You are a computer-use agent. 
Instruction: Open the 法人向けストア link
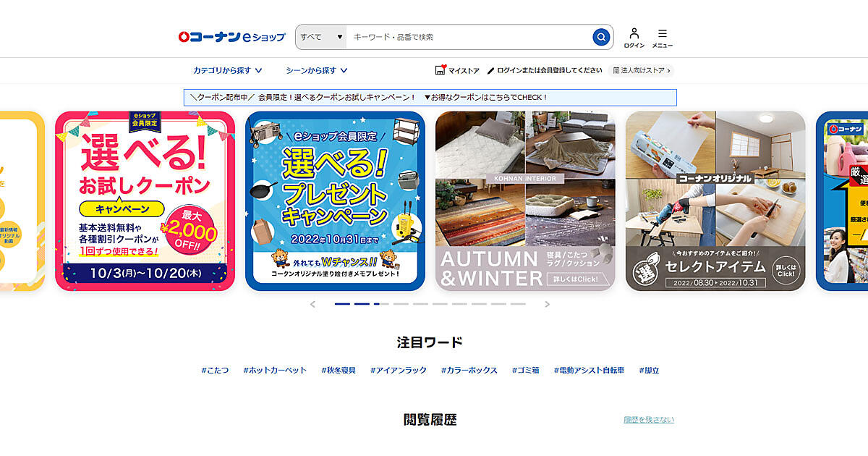pyautogui.click(x=642, y=71)
